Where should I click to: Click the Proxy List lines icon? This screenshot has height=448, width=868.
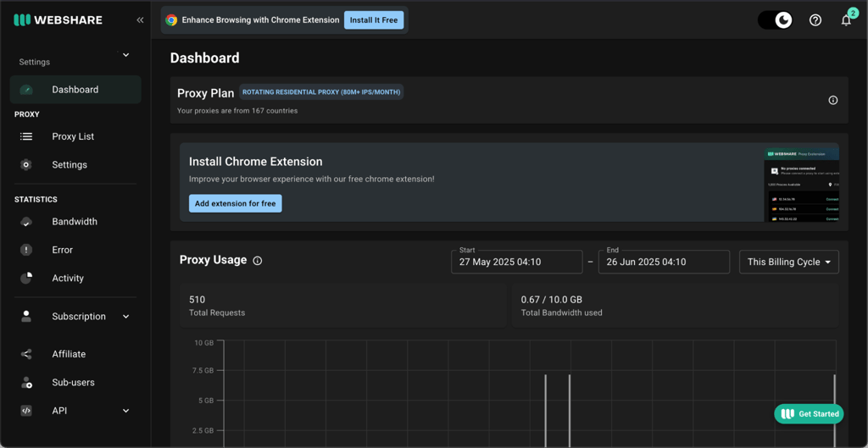[x=26, y=136]
